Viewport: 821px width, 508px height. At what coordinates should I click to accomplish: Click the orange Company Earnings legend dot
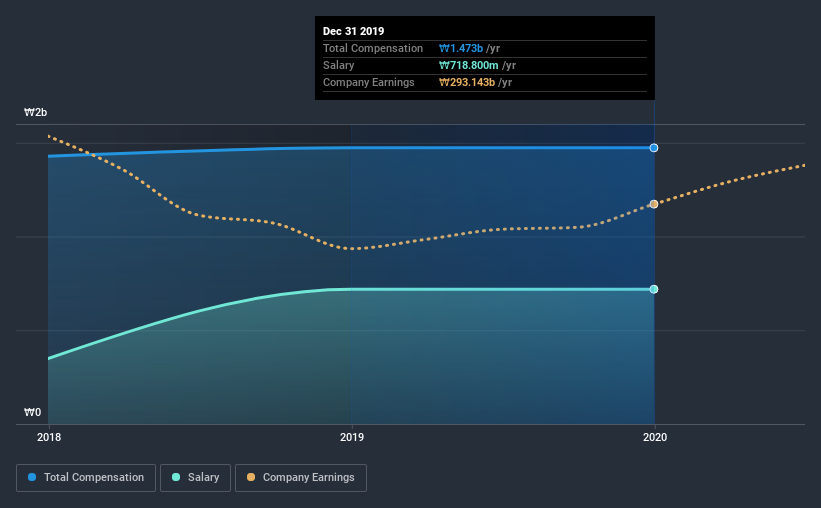click(251, 477)
